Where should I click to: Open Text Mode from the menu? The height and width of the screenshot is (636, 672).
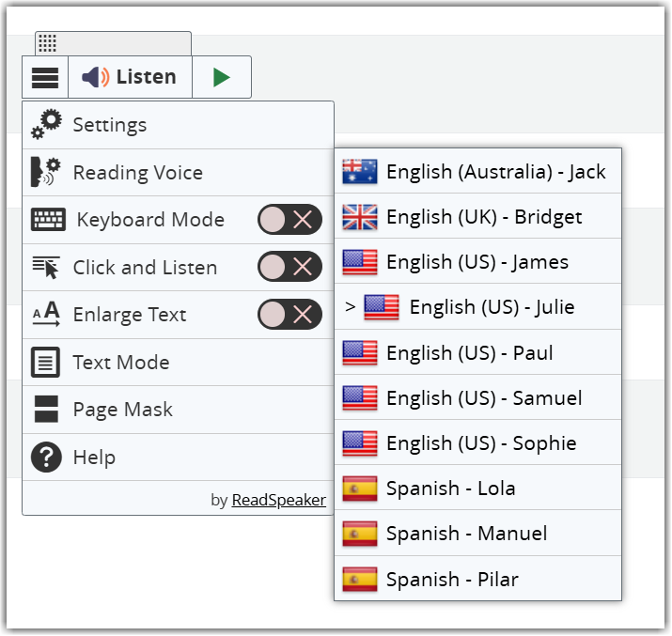(178, 363)
